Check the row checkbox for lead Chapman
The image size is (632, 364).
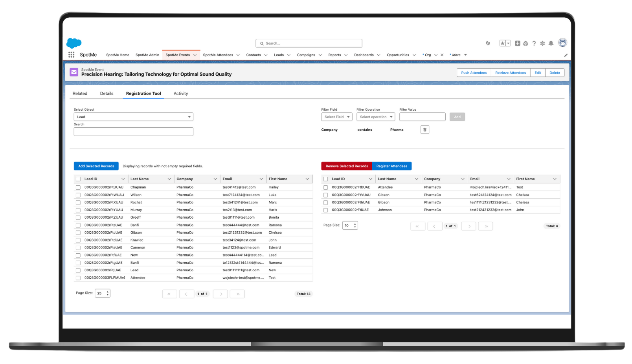(x=78, y=187)
